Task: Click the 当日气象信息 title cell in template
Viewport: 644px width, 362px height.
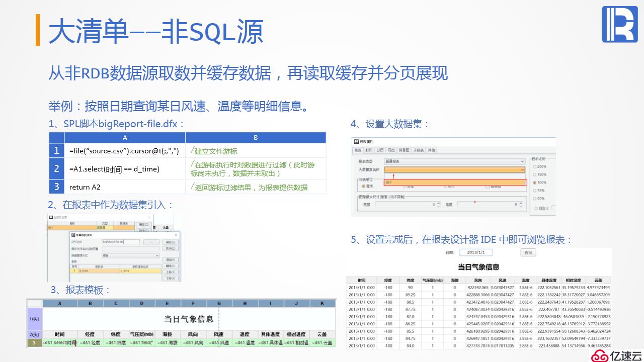Action: point(189,319)
